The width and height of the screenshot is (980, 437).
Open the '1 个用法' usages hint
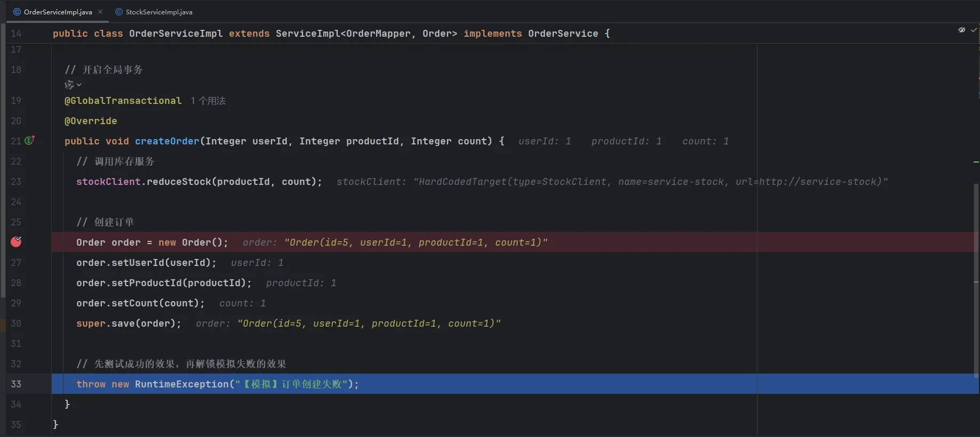pos(208,101)
